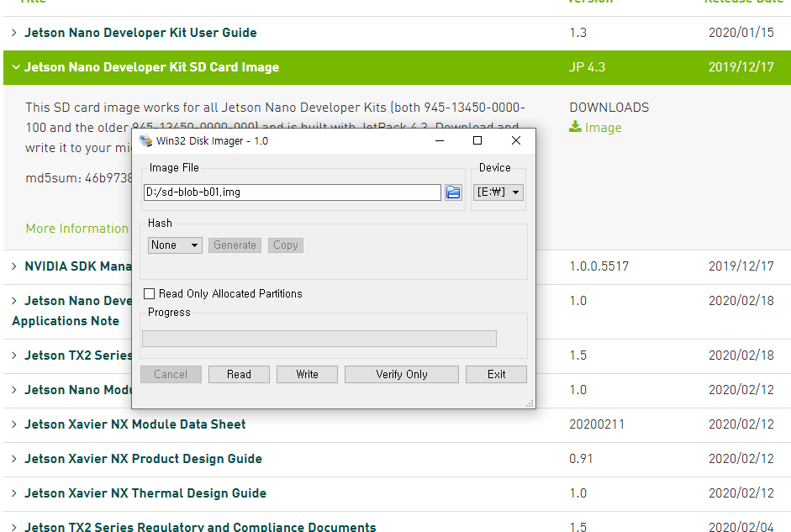Expand Jetson Xavier NX Thermal Design Guide
This screenshot has height=532, width=791.
pyautogui.click(x=14, y=493)
